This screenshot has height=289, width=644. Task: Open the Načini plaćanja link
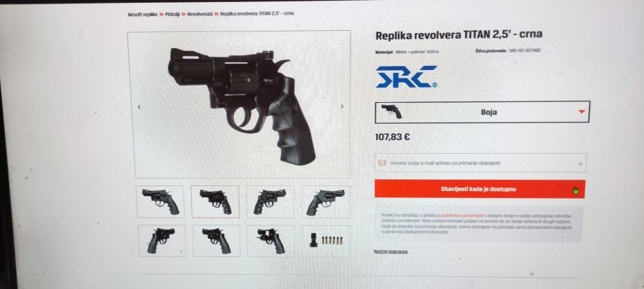(390, 252)
